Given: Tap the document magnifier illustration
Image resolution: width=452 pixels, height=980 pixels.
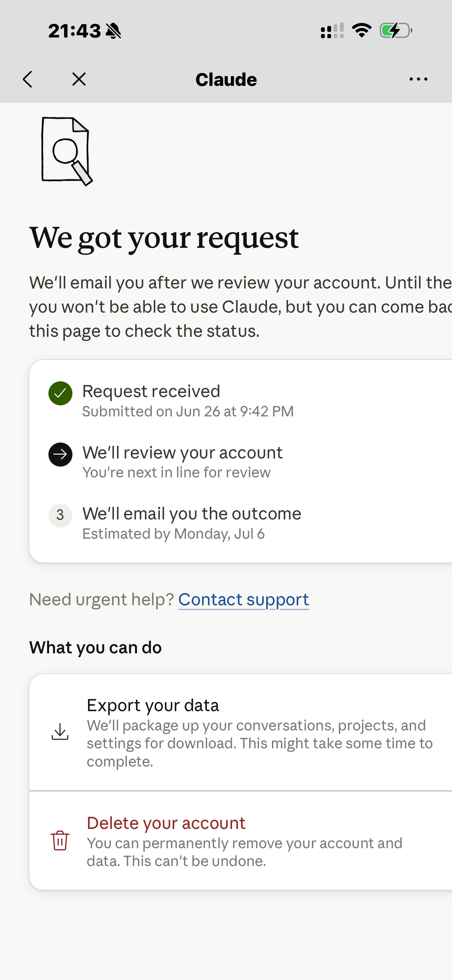Looking at the screenshot, I should pos(67,151).
